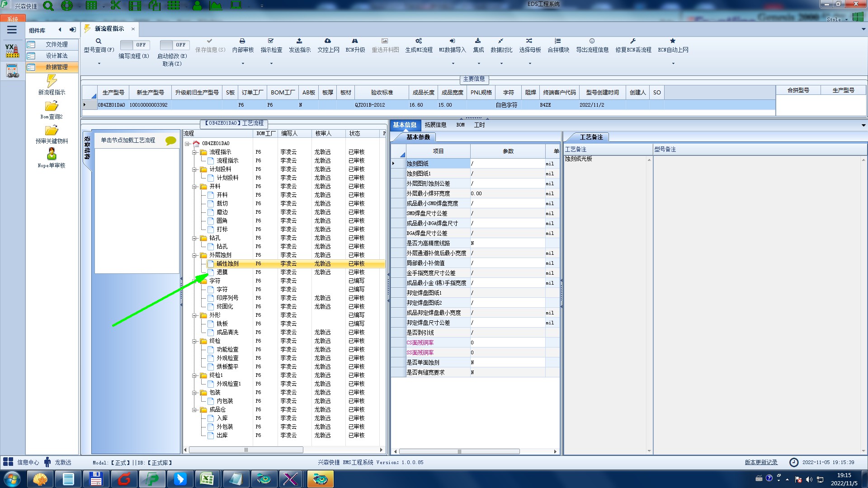Click the 型号查询 search icon
868x488 pixels.
click(99, 41)
